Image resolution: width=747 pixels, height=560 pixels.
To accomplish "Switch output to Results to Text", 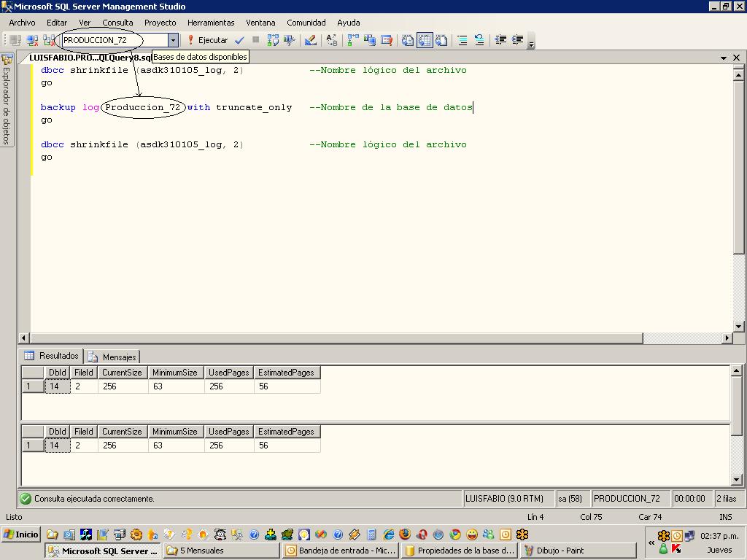I will click(407, 41).
